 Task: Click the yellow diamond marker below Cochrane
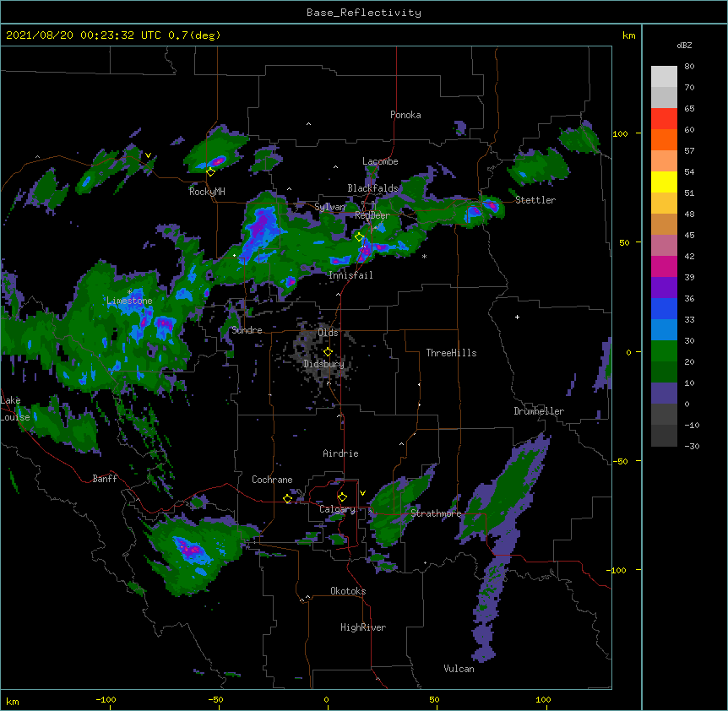(287, 498)
